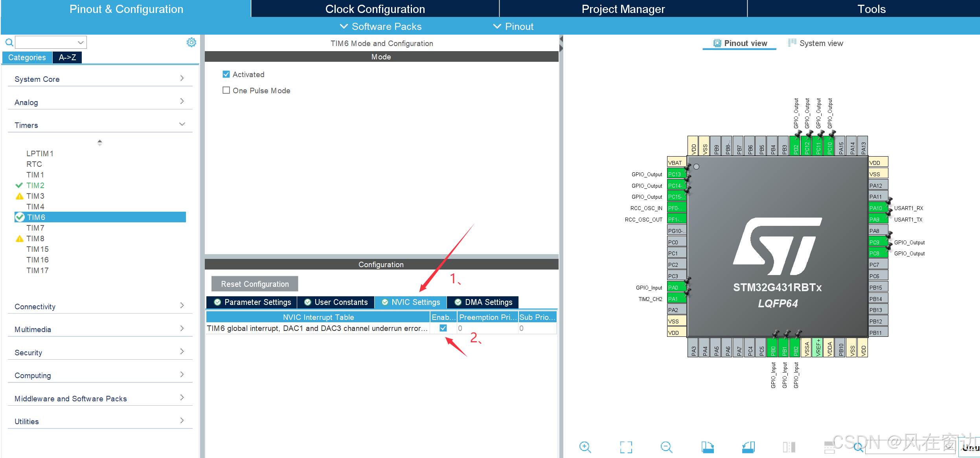This screenshot has width=980, height=458.
Task: Open the DMA Settings tab
Action: tap(484, 302)
